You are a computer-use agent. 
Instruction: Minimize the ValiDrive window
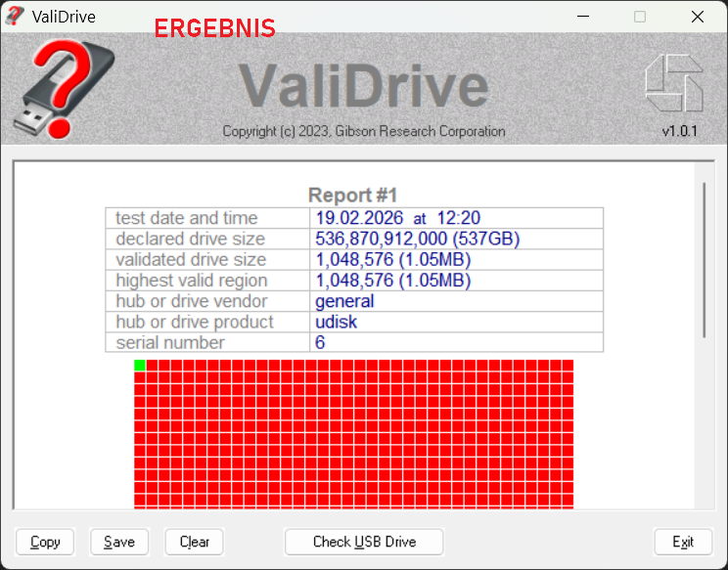pos(583,17)
